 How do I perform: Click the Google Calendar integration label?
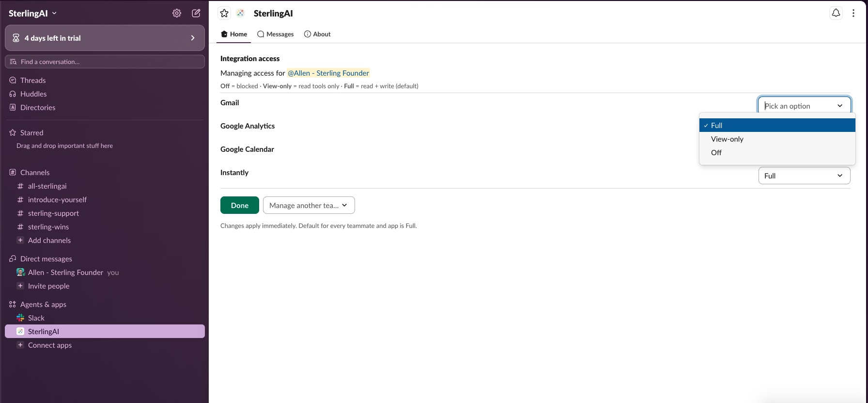247,149
